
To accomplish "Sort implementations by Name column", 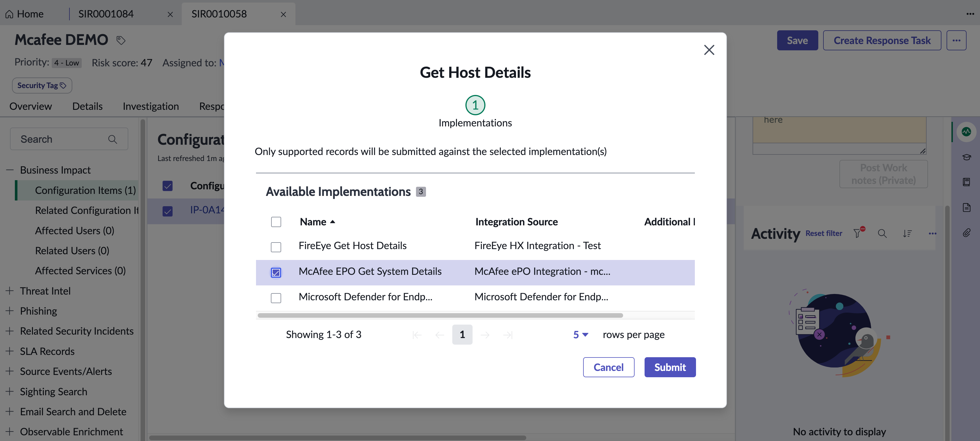I will [317, 222].
